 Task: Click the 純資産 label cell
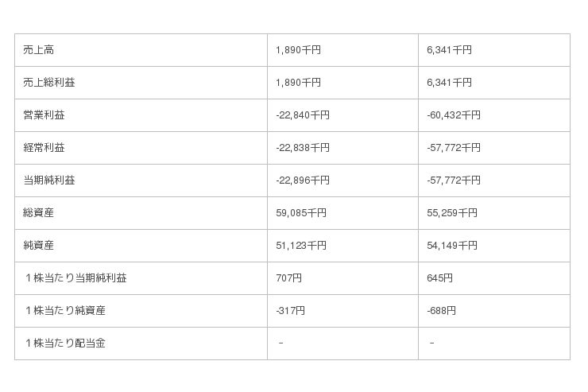[39, 246]
